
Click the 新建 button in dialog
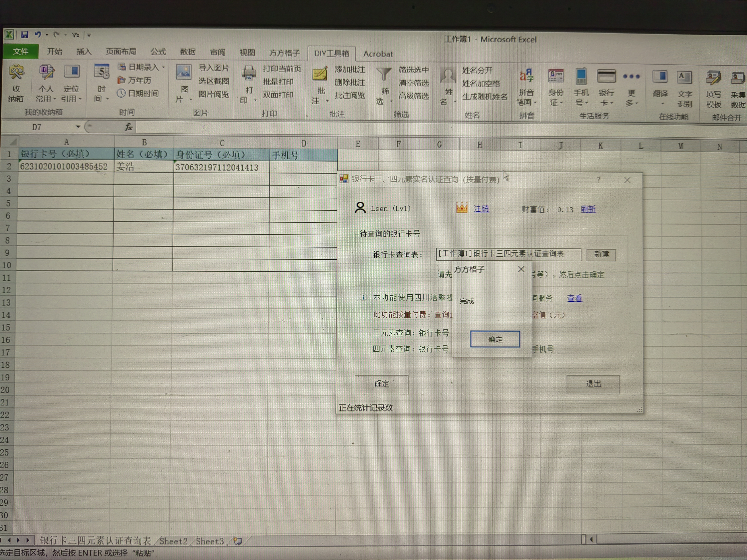pos(601,254)
